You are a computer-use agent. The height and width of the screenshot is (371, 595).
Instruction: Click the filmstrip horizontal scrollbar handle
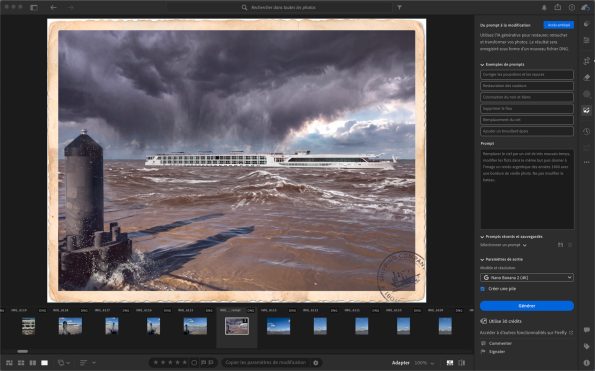pos(22,351)
